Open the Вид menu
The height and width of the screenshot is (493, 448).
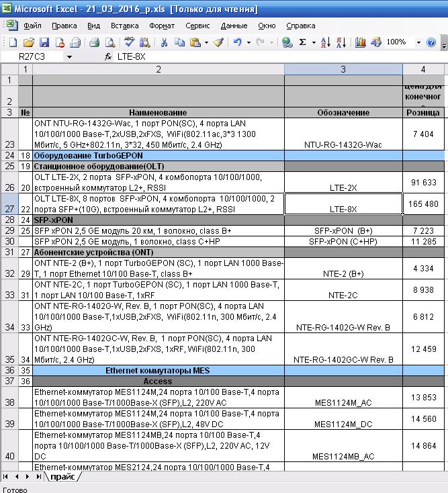click(93, 26)
